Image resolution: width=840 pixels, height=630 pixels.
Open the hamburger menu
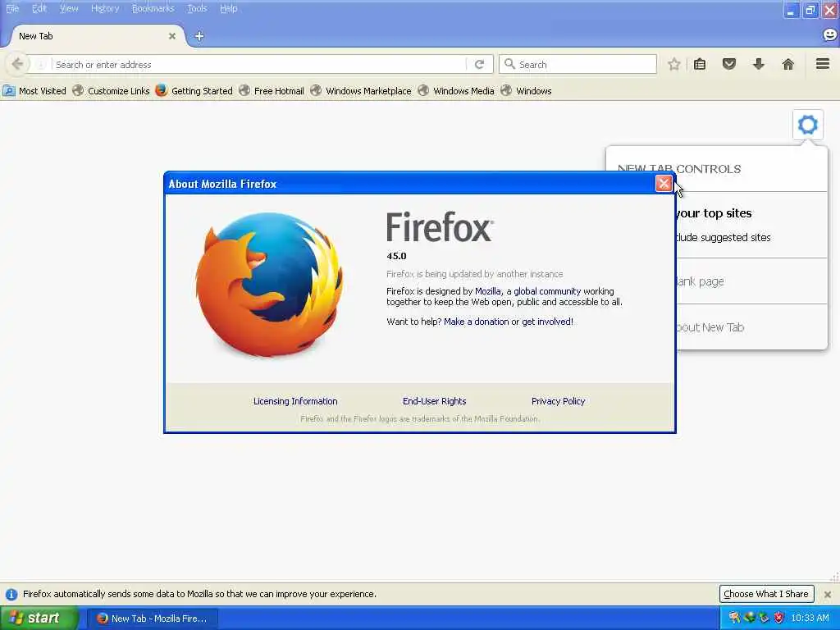click(823, 64)
